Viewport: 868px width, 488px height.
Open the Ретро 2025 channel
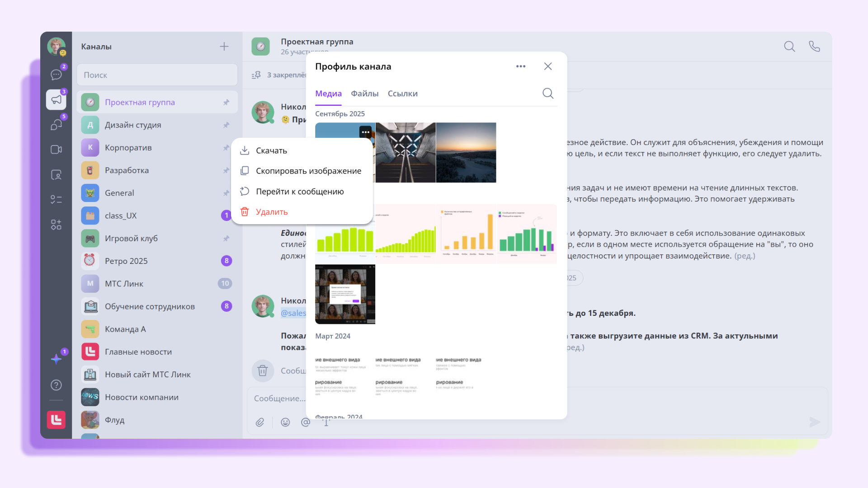point(126,261)
